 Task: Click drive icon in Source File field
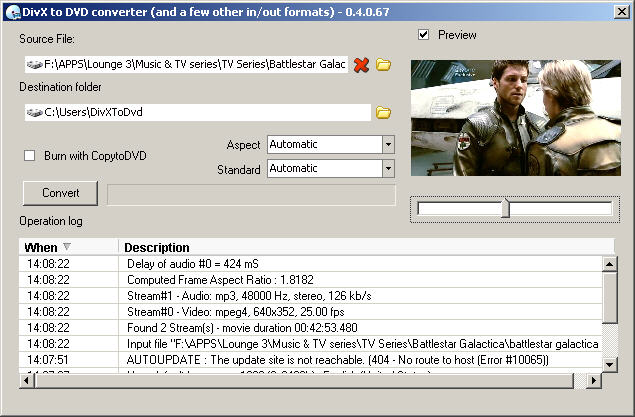(34, 64)
